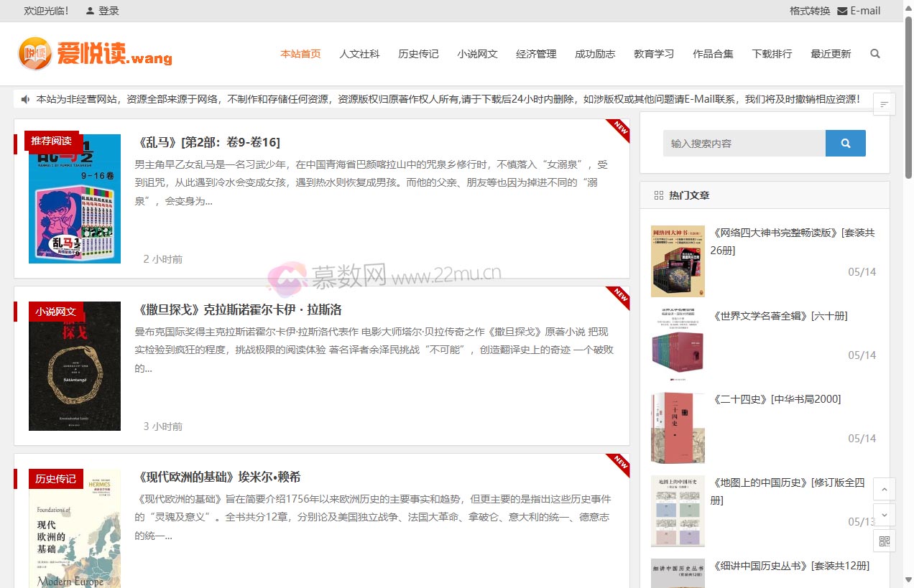
Task: Click the 《二十四史》 book cover thumbnail
Action: (x=678, y=428)
